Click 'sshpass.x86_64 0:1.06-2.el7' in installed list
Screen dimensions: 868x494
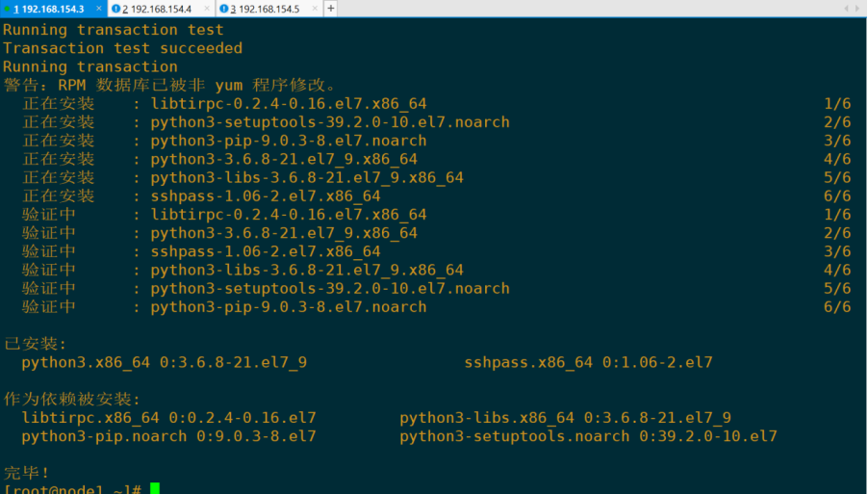(x=588, y=362)
